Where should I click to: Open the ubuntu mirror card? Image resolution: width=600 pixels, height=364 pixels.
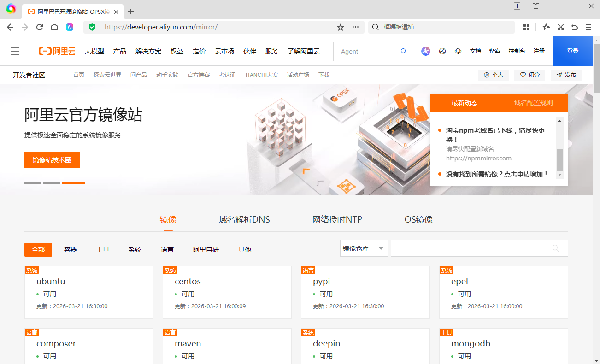click(x=89, y=292)
